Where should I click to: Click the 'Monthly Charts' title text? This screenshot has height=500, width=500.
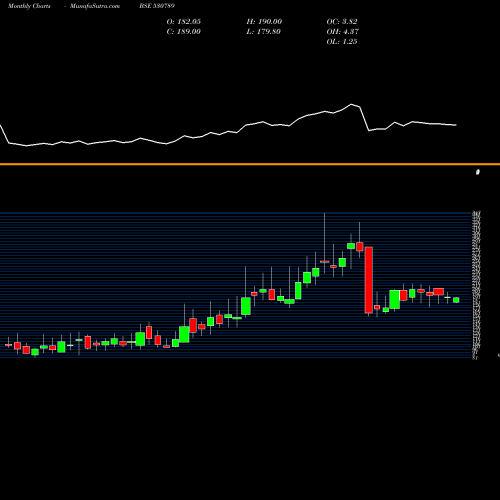coord(29,6)
